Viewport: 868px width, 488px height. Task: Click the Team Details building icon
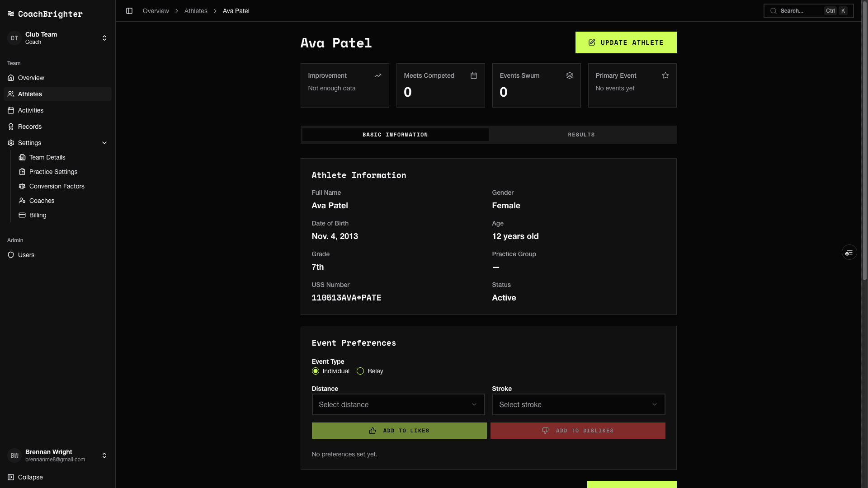tap(22, 157)
